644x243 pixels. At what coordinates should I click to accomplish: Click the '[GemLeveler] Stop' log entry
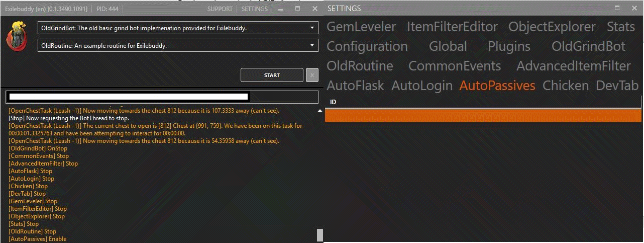[33, 201]
